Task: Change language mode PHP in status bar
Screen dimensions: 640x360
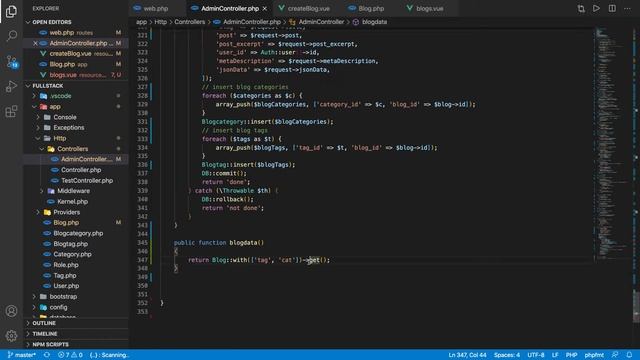Action: click(571, 355)
